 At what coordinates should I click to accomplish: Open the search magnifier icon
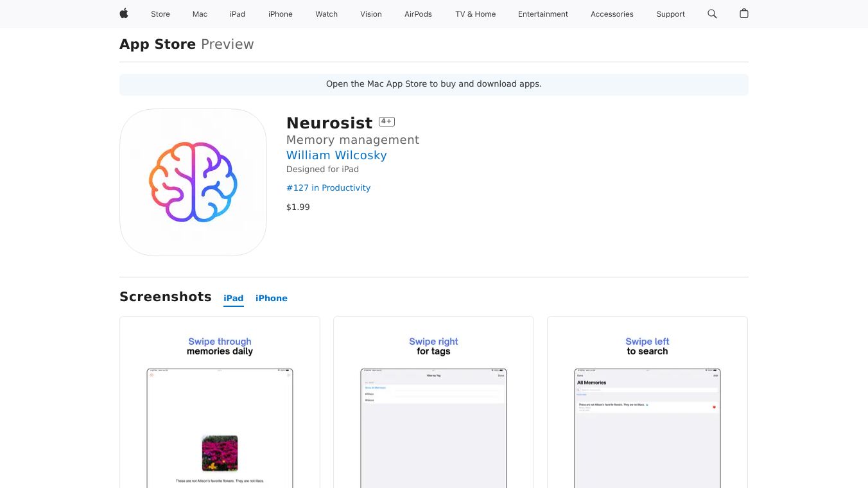(712, 13)
